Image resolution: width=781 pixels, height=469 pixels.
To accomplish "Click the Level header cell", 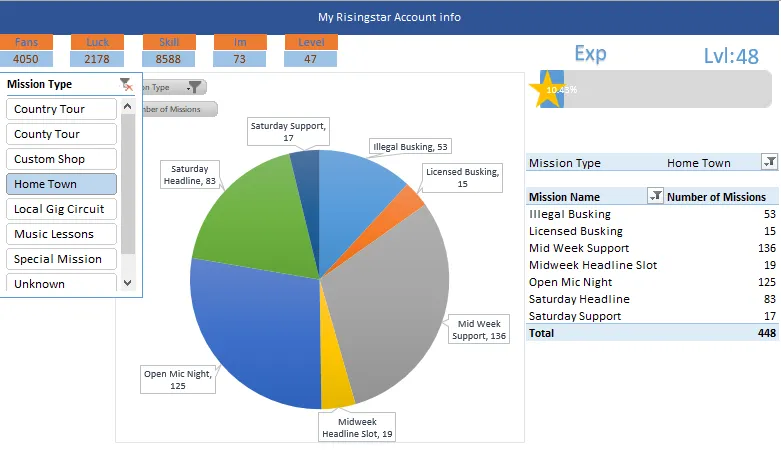I will tap(311, 42).
